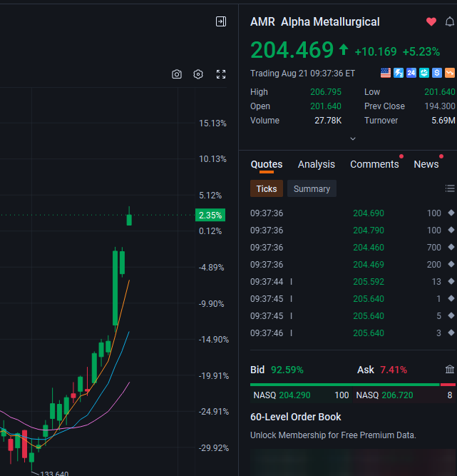457x476 pixels.
Task: Open the Comments tab
Action: point(374,164)
